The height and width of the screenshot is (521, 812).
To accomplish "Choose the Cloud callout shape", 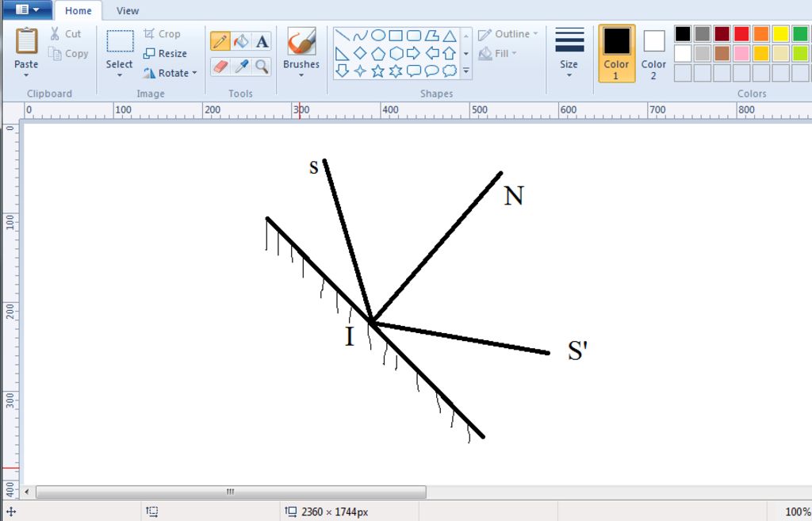I will tap(450, 71).
